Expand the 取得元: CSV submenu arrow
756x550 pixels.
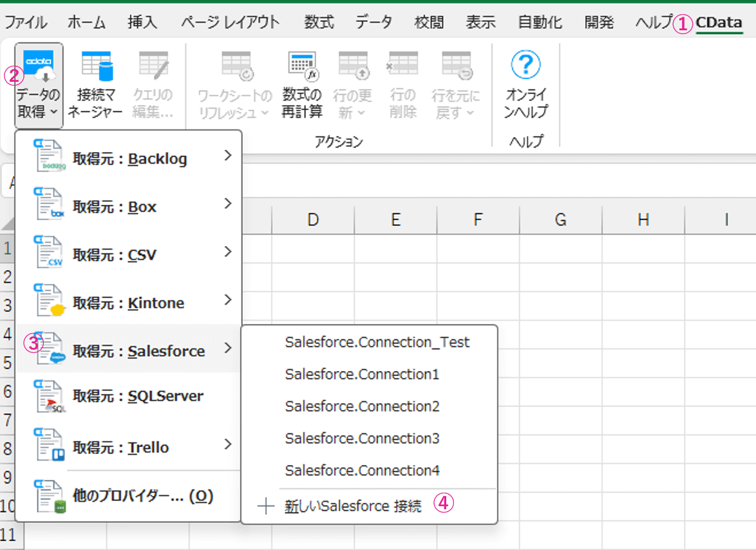coord(227,252)
